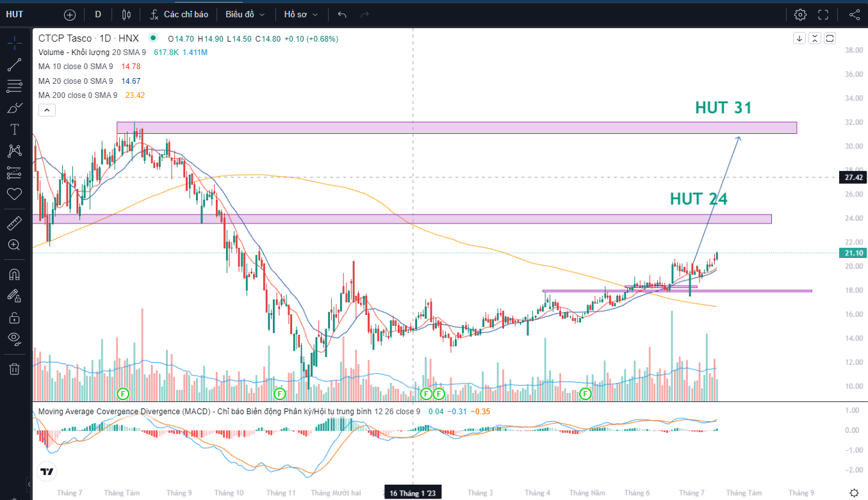Select the MACD indicator legend title

pos(229,411)
